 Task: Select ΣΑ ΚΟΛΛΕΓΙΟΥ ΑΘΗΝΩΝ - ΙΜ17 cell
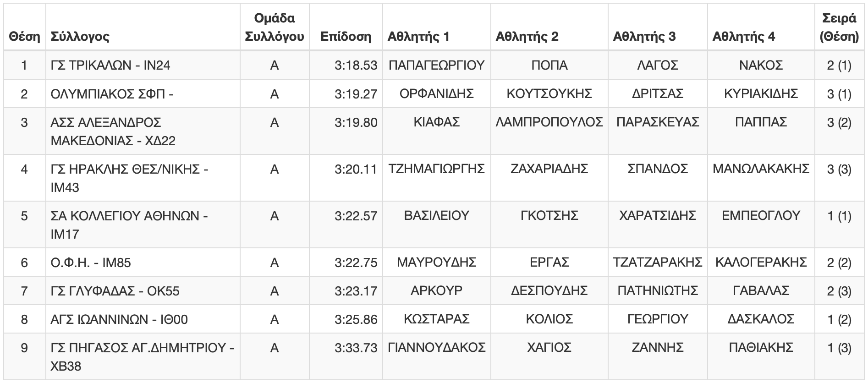[143, 225]
